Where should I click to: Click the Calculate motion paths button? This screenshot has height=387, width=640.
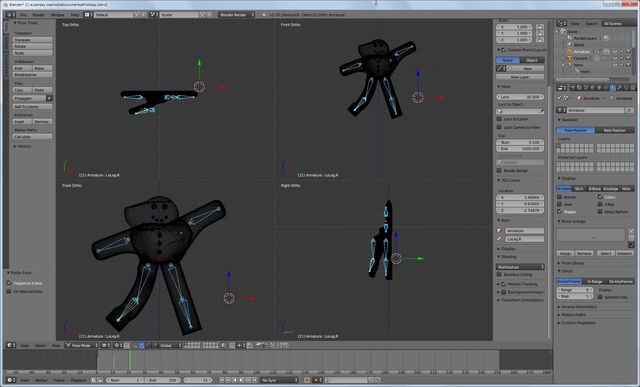(32, 136)
